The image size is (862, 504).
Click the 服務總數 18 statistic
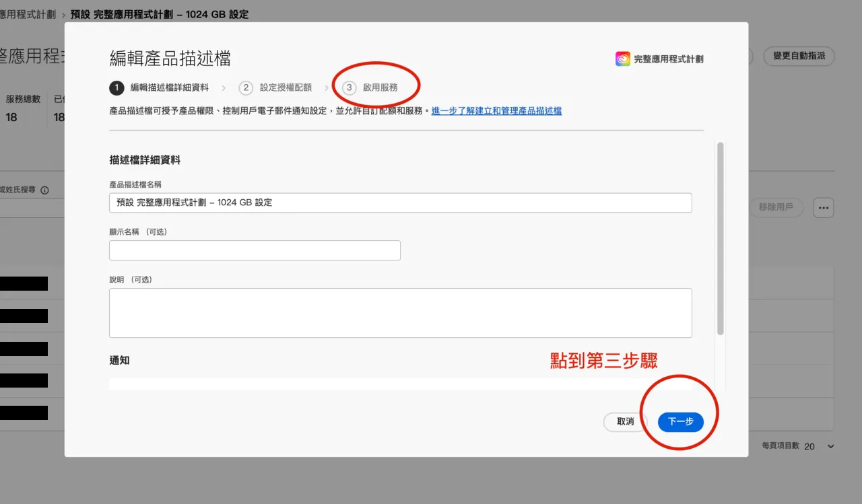coord(23,108)
